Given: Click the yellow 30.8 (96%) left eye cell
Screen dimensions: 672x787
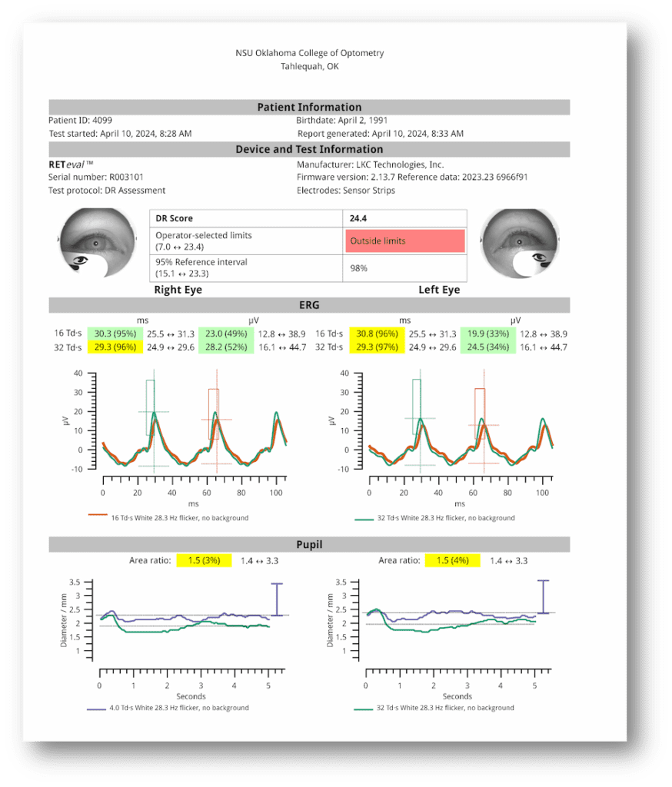Looking at the screenshot, I should [x=375, y=334].
